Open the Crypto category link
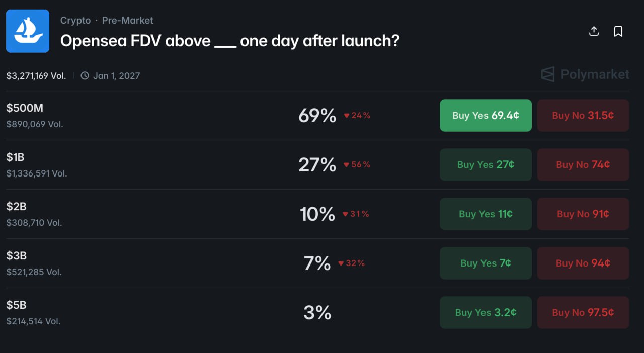The height and width of the screenshot is (353, 644). tap(75, 21)
